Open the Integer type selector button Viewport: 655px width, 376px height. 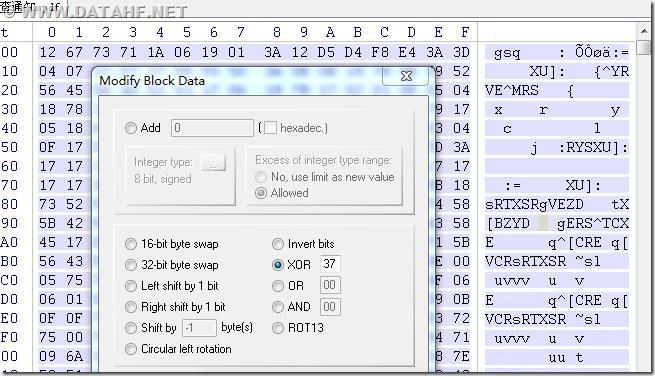click(213, 162)
